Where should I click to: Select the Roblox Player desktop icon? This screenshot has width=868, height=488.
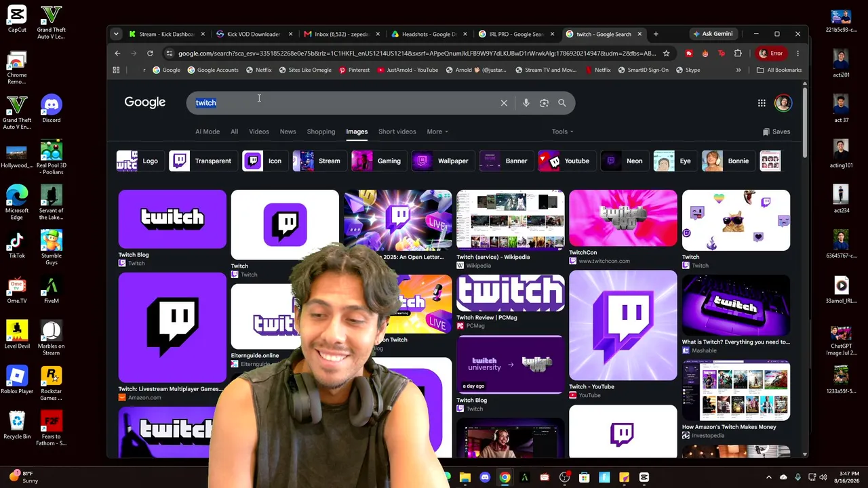pyautogui.click(x=17, y=381)
